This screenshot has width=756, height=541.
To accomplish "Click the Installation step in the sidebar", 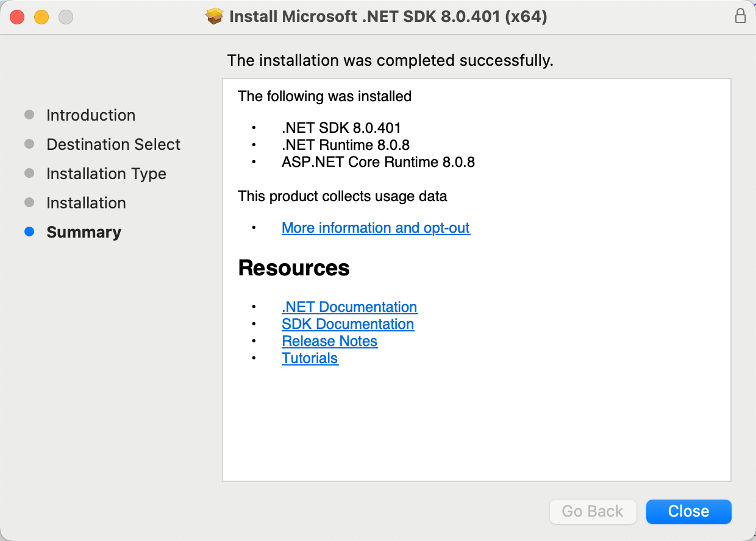I will [86, 203].
